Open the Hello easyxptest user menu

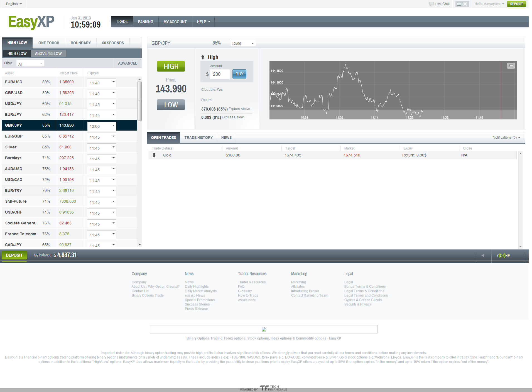[489, 4]
